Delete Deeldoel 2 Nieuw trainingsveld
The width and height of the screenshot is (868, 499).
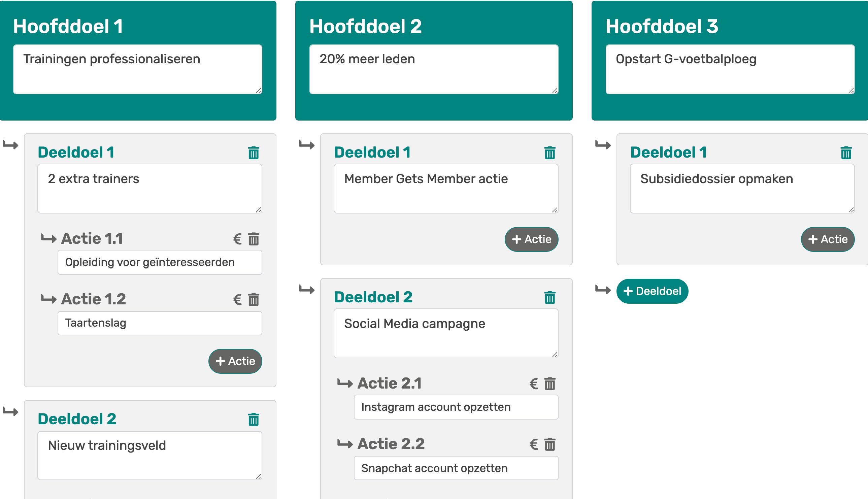(x=253, y=419)
